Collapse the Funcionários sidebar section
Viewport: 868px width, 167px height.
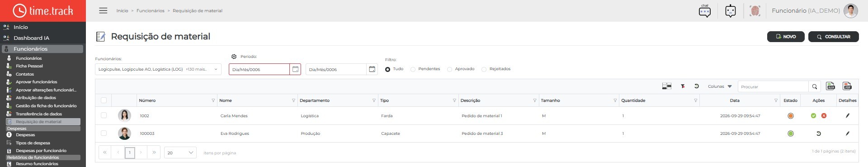coord(43,49)
